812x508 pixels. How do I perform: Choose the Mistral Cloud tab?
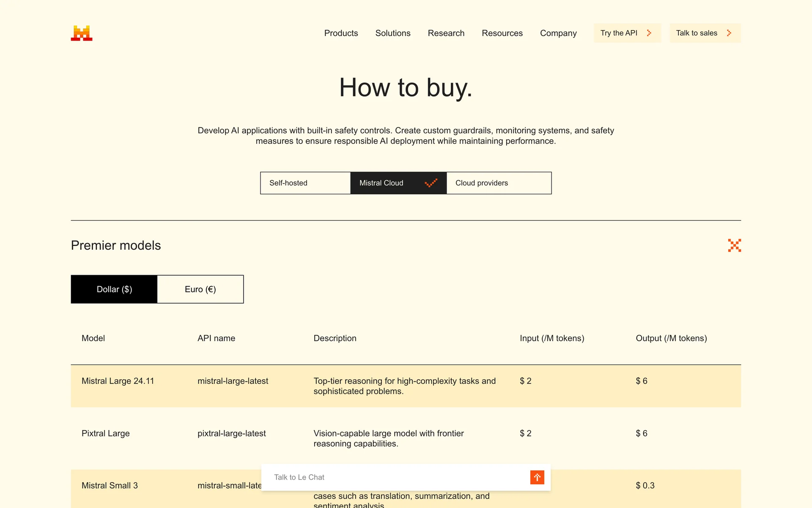pos(381,183)
